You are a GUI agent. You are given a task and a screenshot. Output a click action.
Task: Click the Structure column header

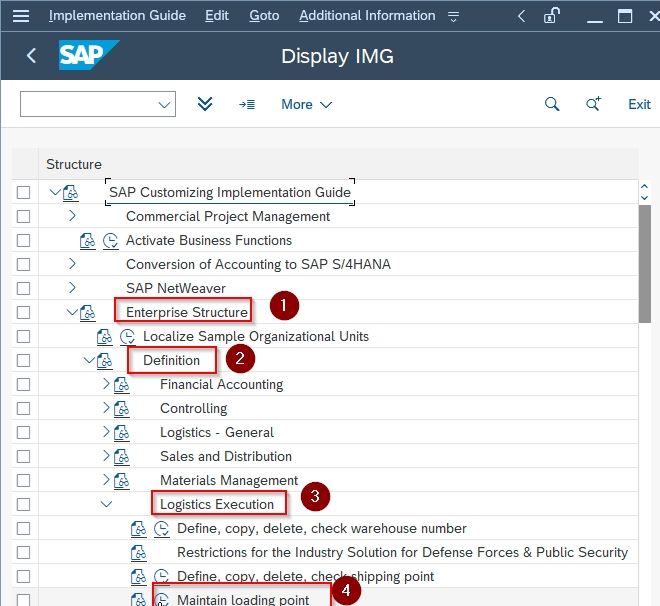pos(74,164)
